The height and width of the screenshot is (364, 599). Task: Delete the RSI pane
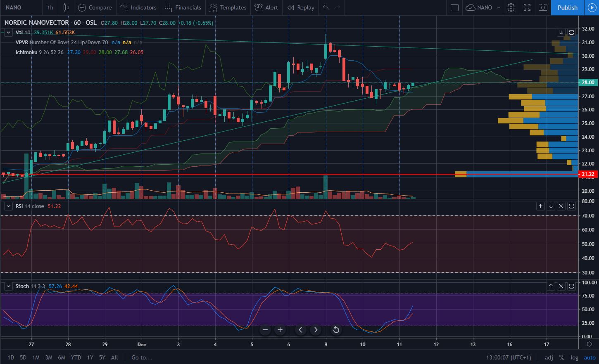click(x=561, y=206)
